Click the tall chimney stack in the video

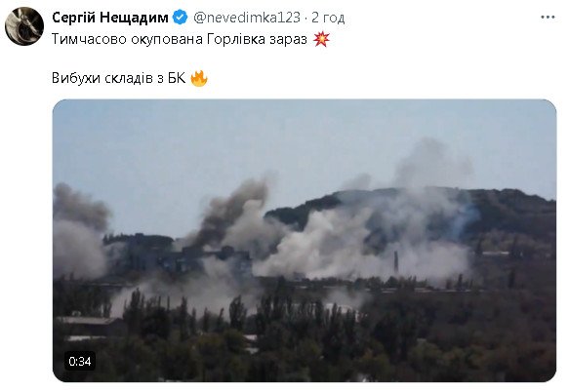pyautogui.click(x=396, y=262)
